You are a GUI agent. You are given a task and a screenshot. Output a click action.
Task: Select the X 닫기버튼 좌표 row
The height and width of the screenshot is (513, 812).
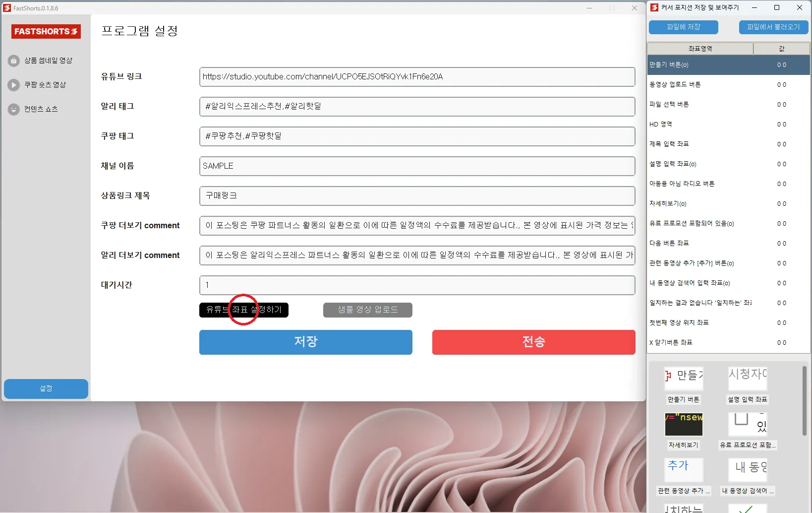(x=729, y=343)
